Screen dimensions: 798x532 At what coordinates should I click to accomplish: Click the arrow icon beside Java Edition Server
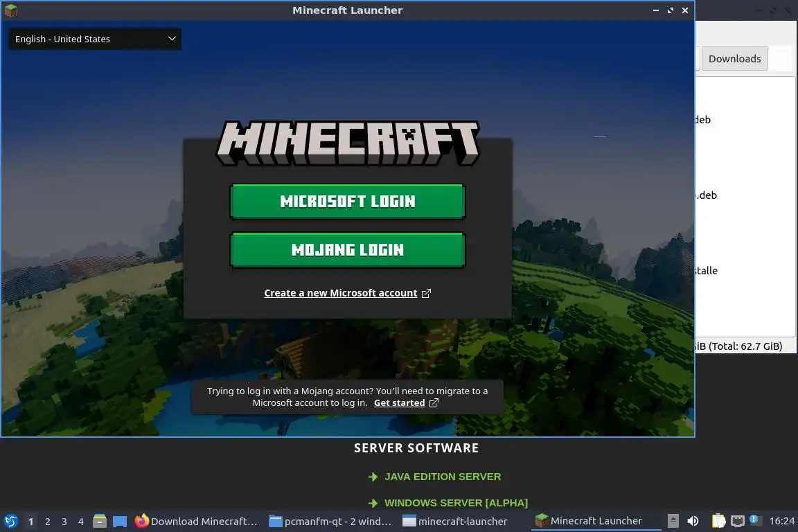pyautogui.click(x=373, y=477)
